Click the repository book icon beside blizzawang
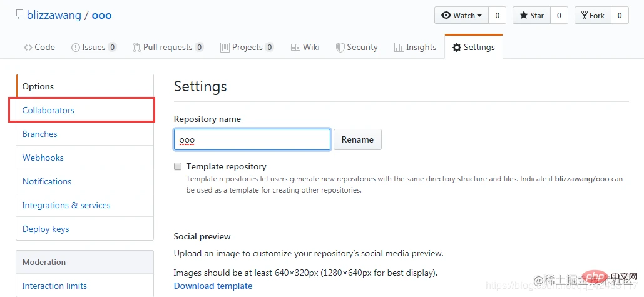Image resolution: width=644 pixels, height=297 pixels. pyautogui.click(x=19, y=16)
